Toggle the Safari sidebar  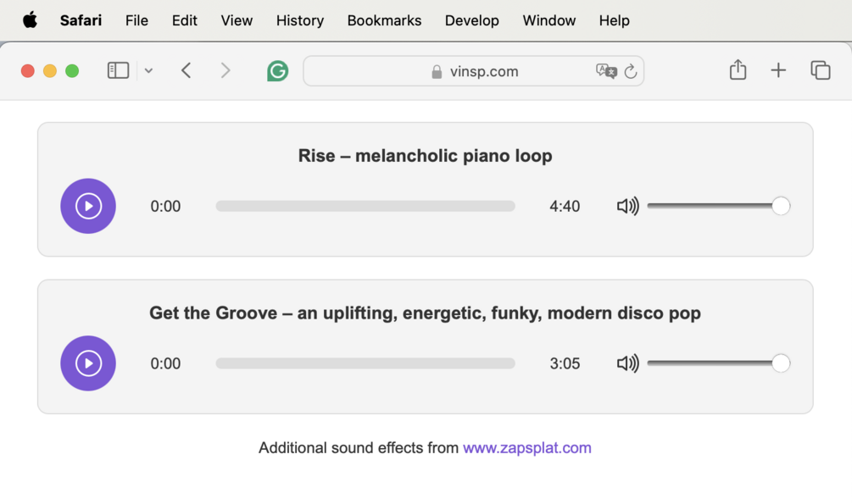point(119,69)
